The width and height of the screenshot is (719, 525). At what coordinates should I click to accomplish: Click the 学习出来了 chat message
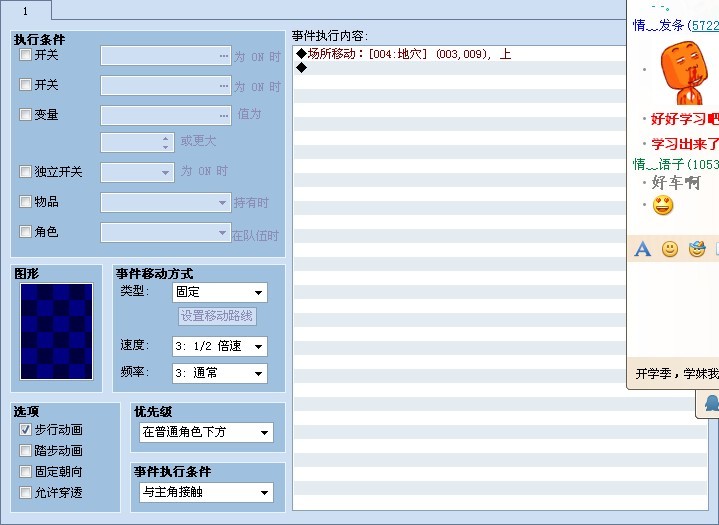(x=685, y=144)
